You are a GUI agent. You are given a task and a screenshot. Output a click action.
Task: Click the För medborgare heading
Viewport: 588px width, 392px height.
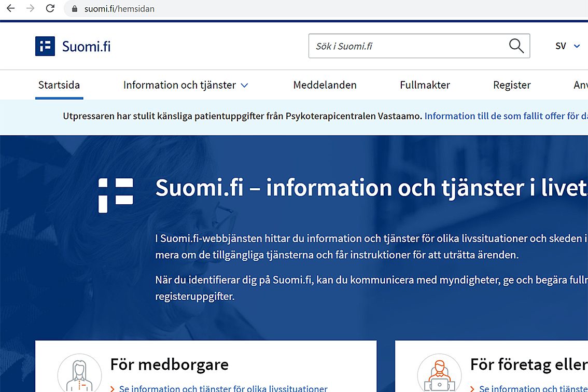coord(169,365)
